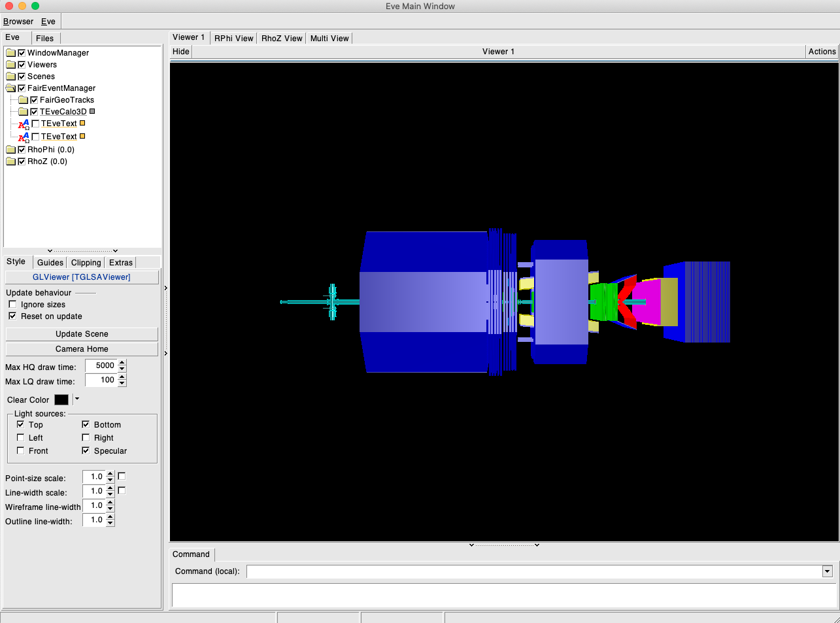Click the TEveCalo3D folder icon

pyautogui.click(x=23, y=112)
